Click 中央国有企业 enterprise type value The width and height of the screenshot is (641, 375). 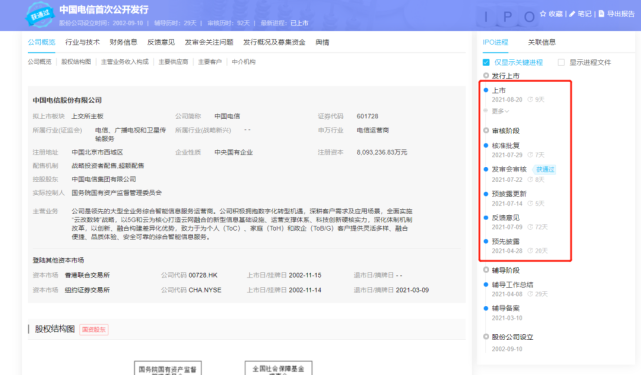[x=233, y=152]
